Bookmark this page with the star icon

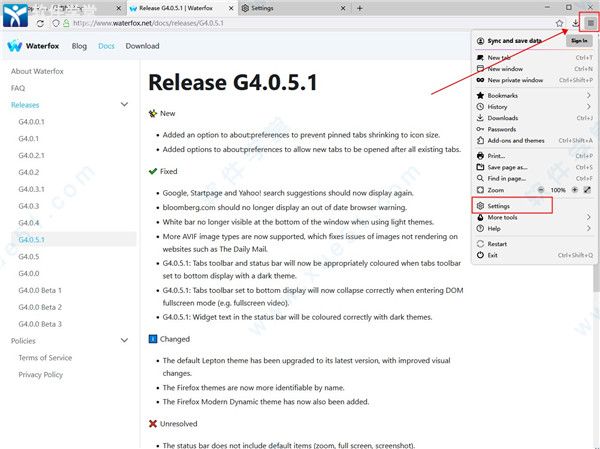point(559,23)
